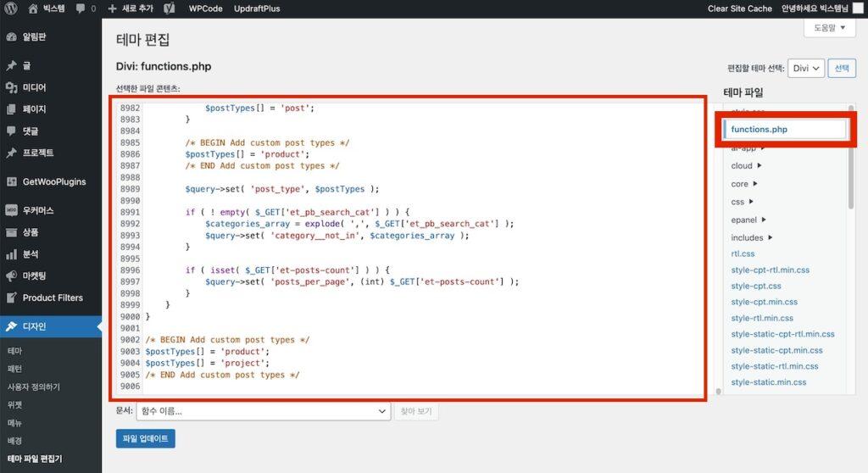
Task: Click the 선택 button
Action: click(842, 68)
